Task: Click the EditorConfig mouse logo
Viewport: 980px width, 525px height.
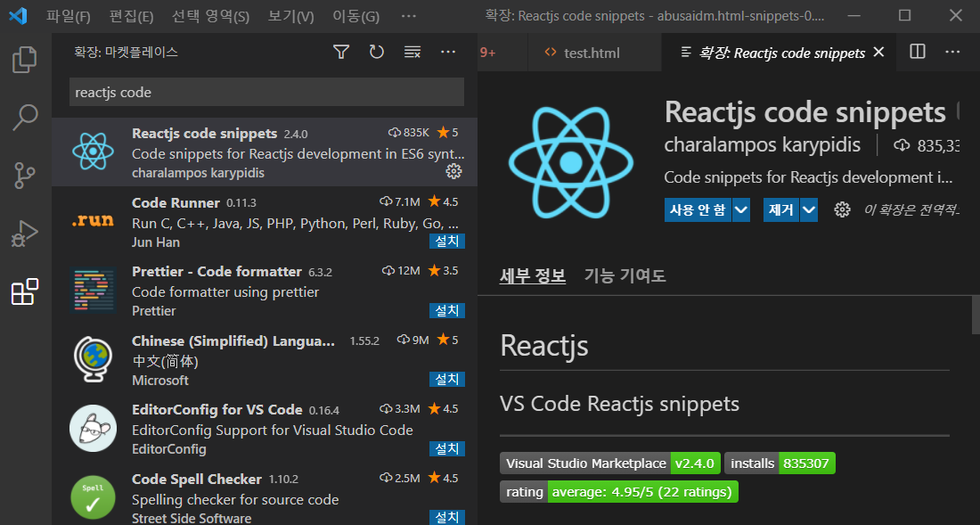Action: click(x=94, y=428)
